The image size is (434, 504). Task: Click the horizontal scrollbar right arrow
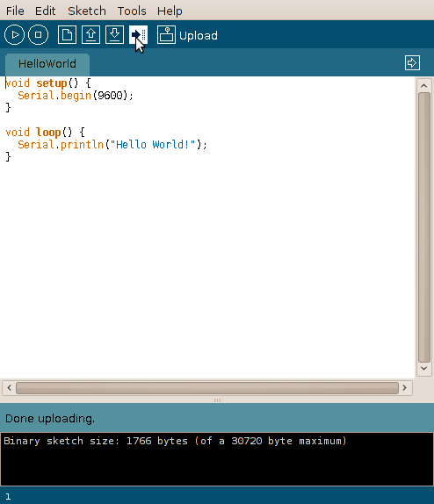pyautogui.click(x=405, y=387)
